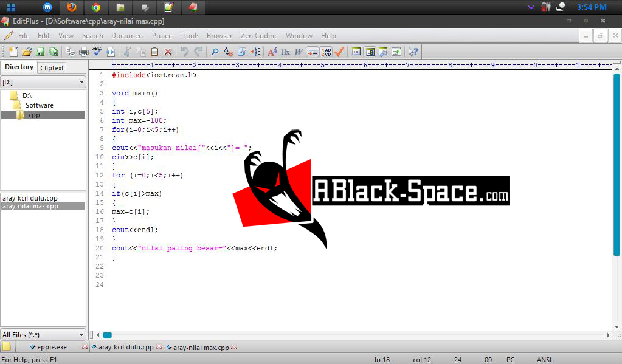Open the Tools menu
The width and height of the screenshot is (622, 364).
(x=190, y=36)
